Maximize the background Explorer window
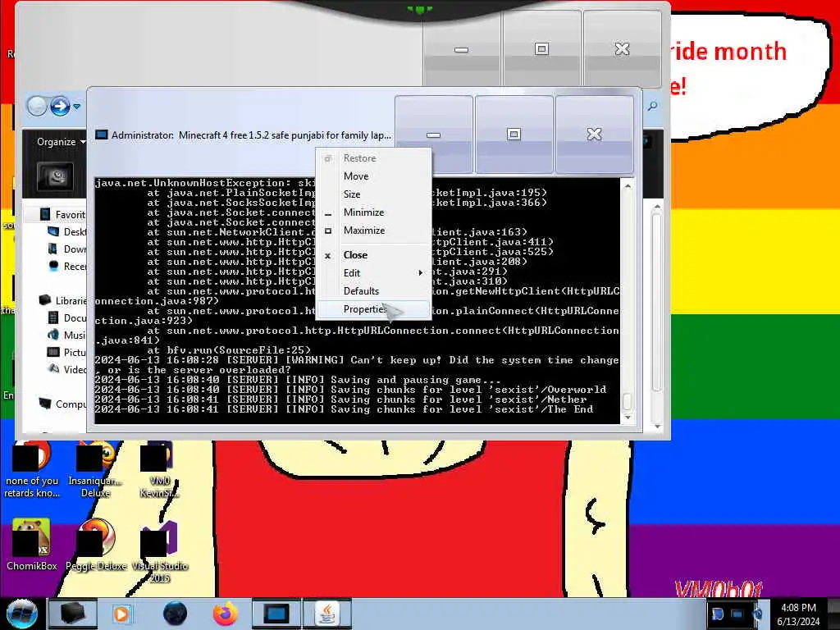The width and height of the screenshot is (840, 630). tap(541, 49)
